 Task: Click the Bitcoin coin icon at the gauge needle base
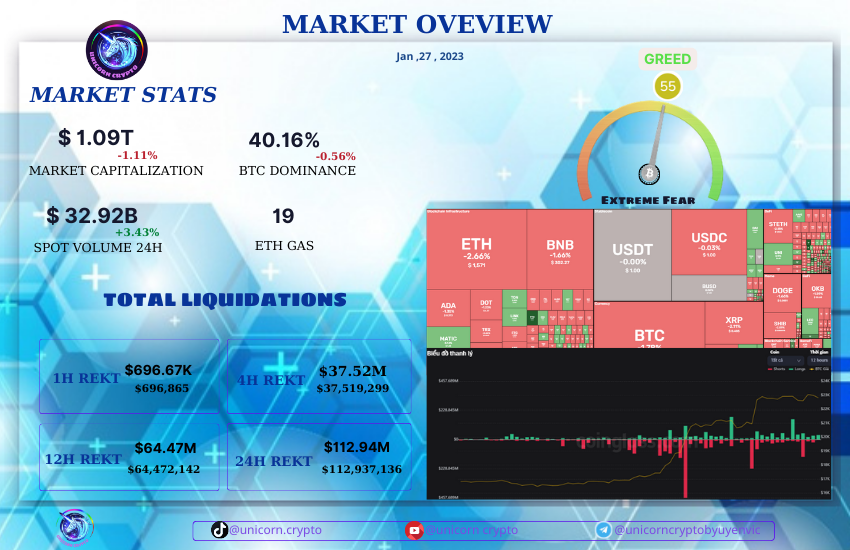point(649,174)
